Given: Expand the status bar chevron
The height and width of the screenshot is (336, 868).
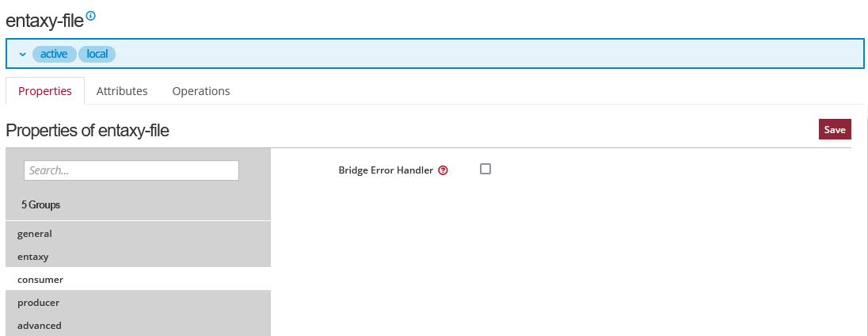Looking at the screenshot, I should 23,55.
